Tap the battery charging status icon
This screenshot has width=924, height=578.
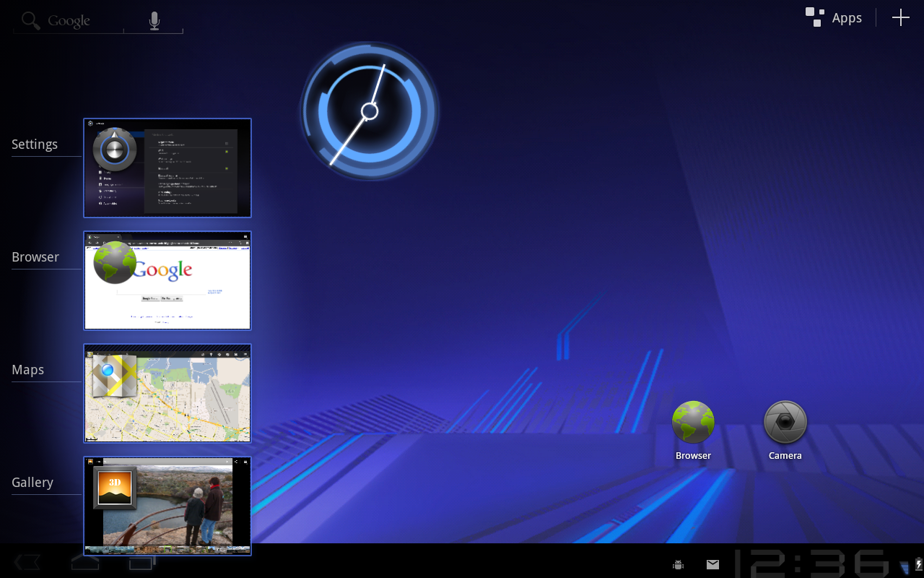pos(918,564)
